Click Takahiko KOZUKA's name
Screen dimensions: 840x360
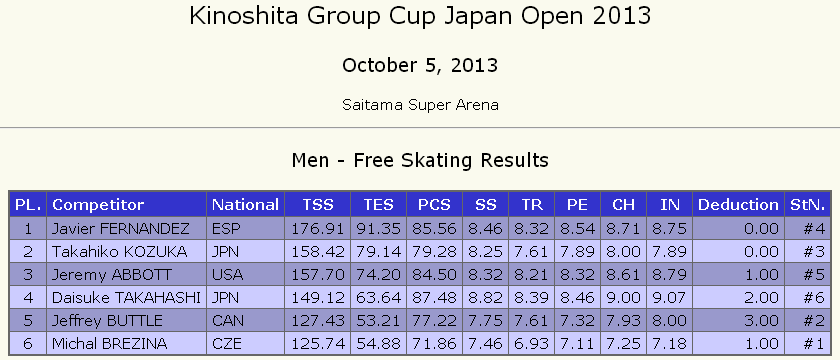coord(119,252)
